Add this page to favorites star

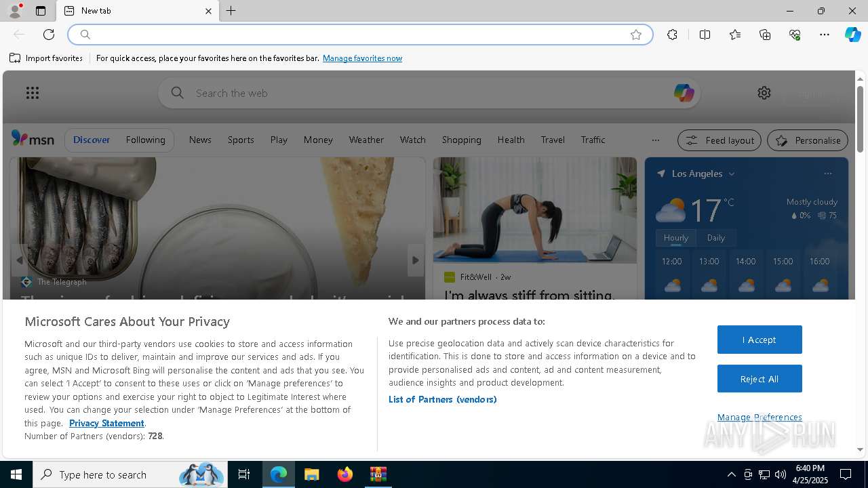coord(636,35)
